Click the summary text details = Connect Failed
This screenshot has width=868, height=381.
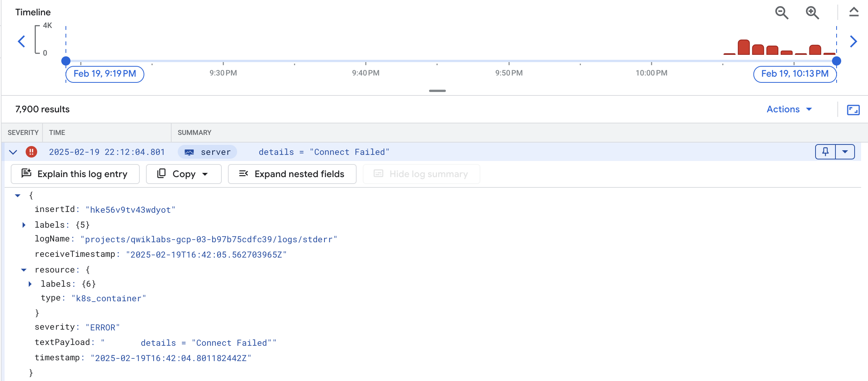click(324, 152)
